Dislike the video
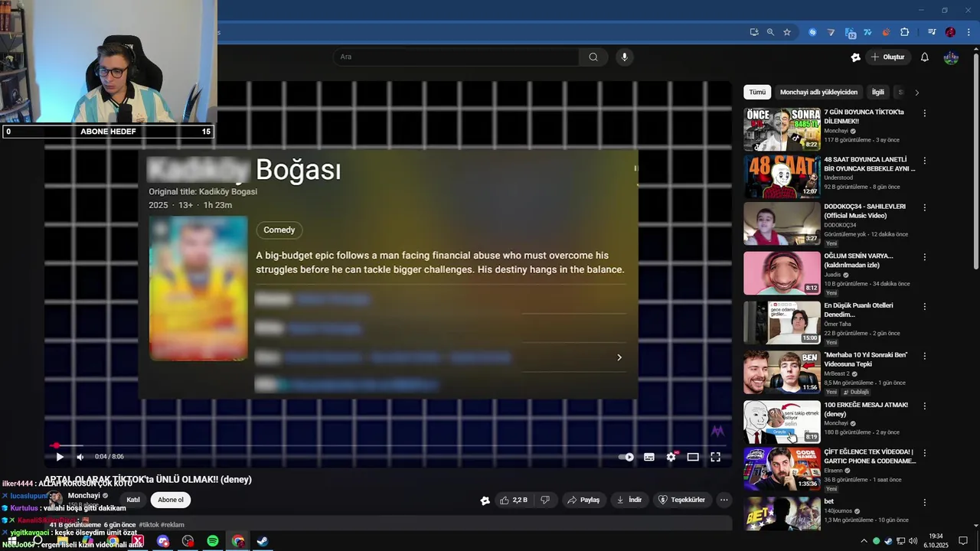 [545, 500]
